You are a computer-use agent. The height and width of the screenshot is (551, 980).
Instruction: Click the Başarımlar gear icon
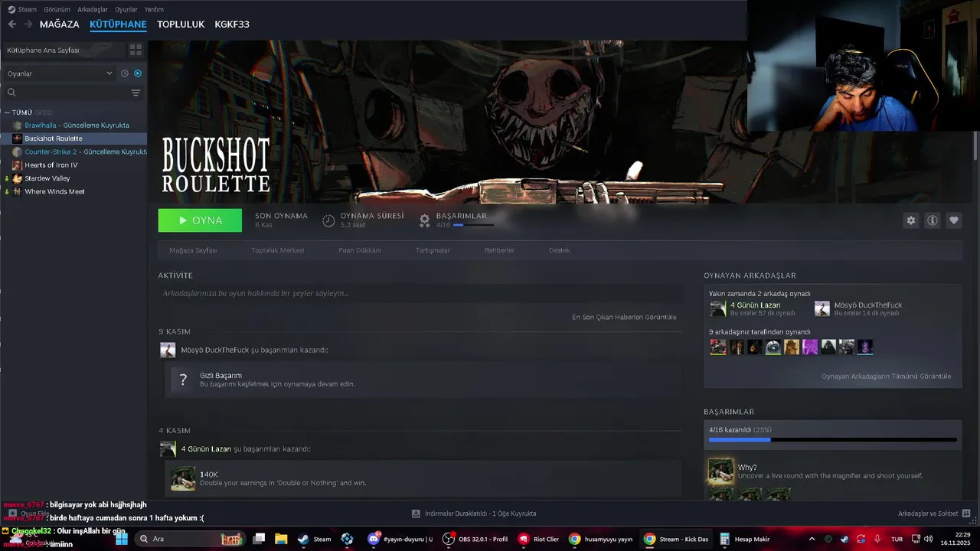[x=425, y=220]
